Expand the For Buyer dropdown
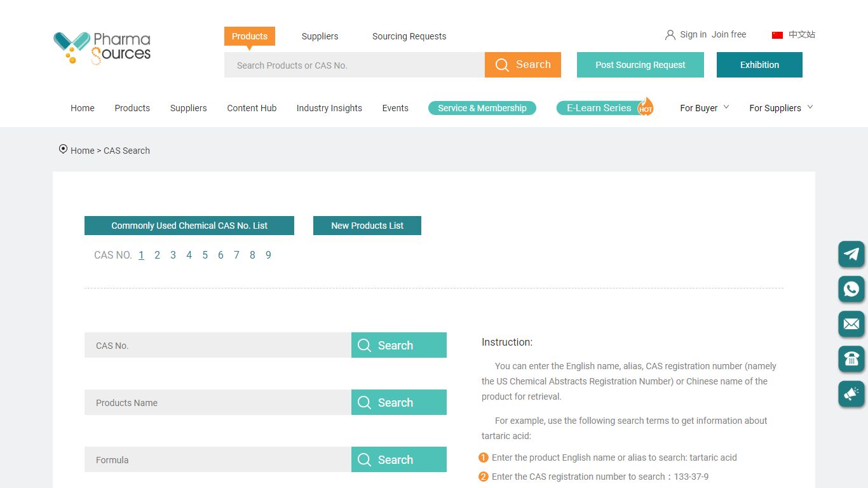This screenshot has height=488, width=868. point(705,108)
